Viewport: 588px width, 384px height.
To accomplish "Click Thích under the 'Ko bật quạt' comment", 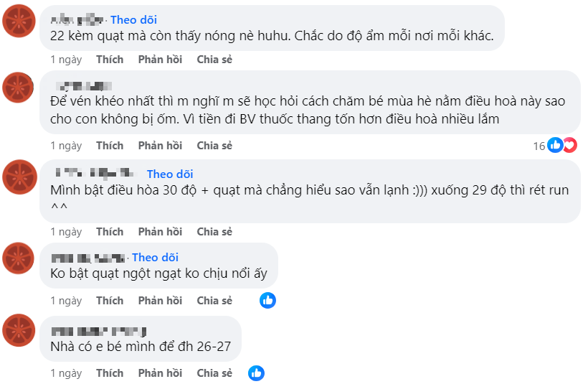I will point(110,300).
